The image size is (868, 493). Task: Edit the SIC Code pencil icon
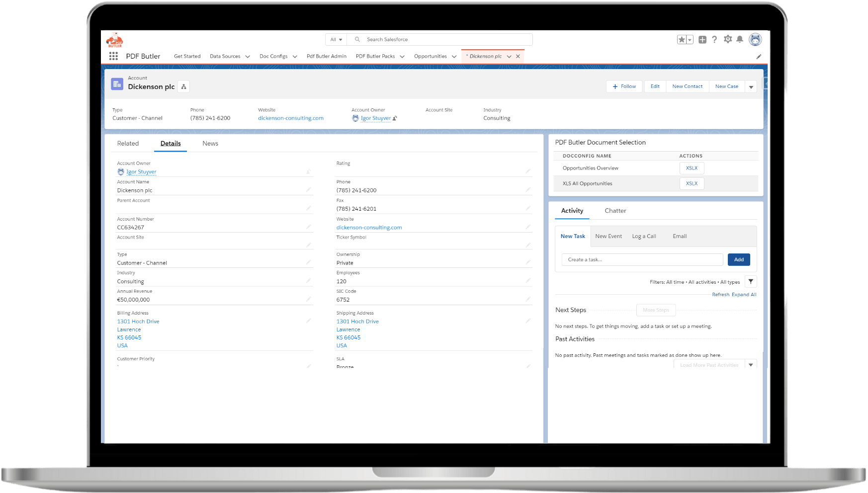[528, 299]
